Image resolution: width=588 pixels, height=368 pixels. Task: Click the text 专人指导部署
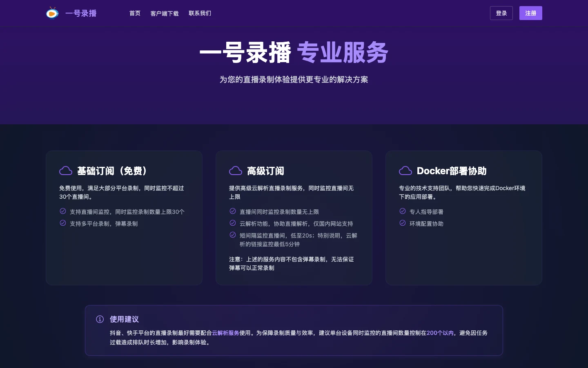426,212
